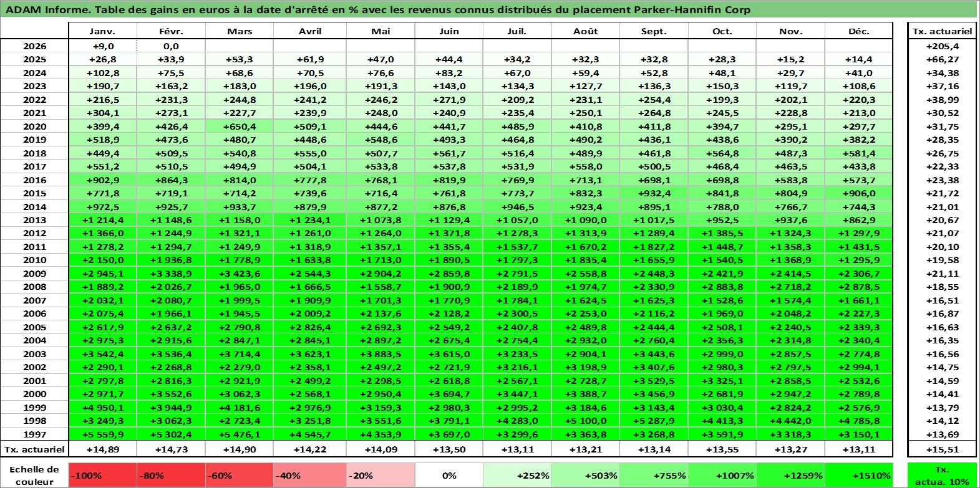Click the 'Echelle de couleur' label

coord(34,475)
